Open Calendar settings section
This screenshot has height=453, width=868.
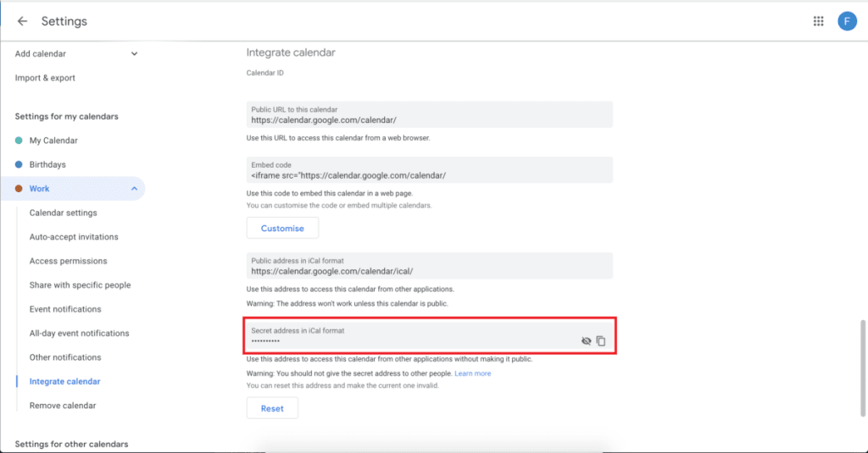tap(63, 213)
